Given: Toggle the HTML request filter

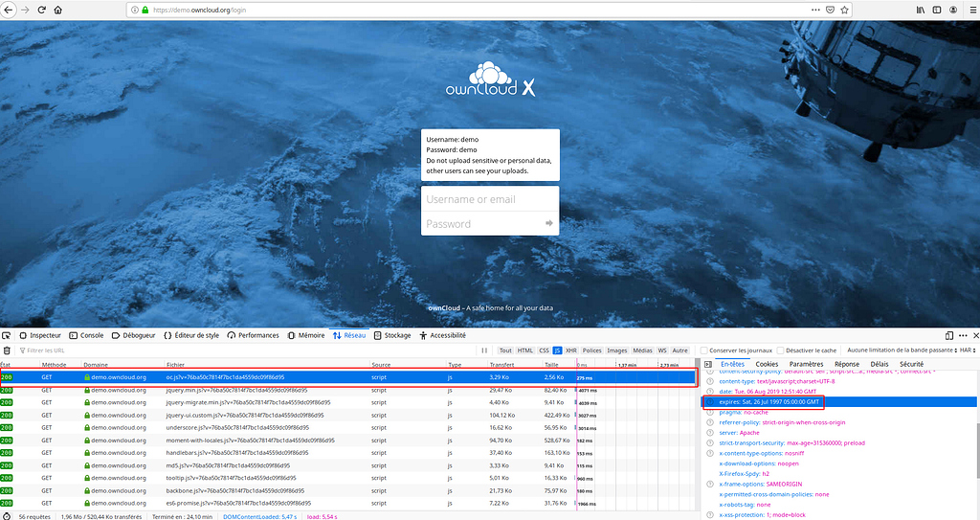Looking at the screenshot, I should pos(525,350).
